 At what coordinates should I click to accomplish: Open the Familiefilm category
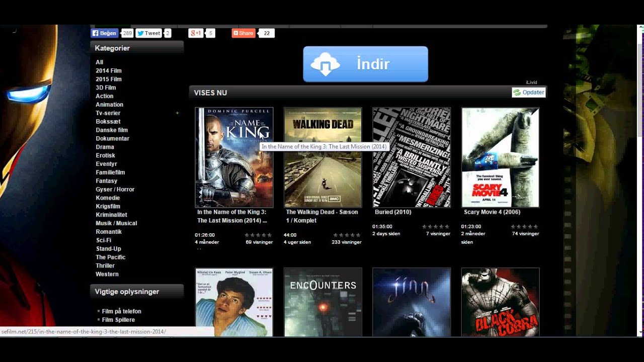click(111, 172)
